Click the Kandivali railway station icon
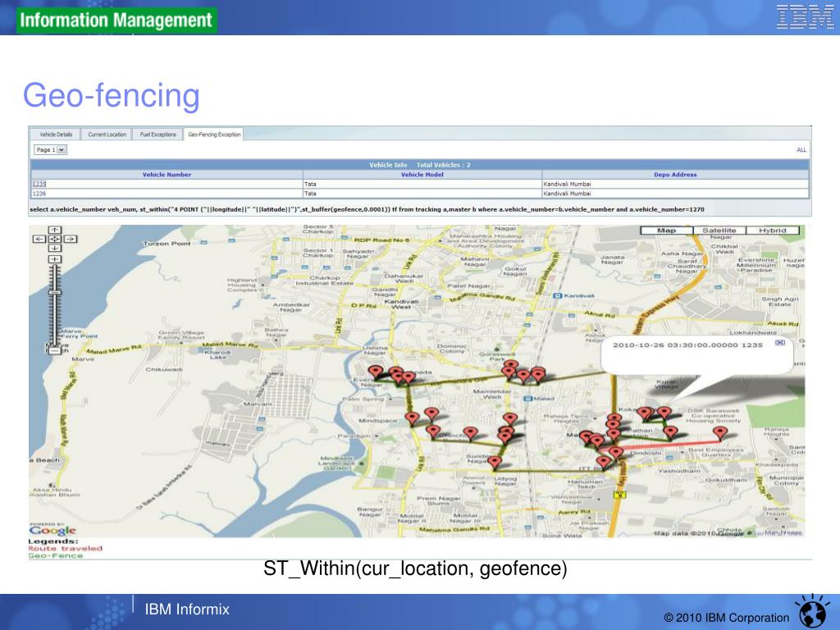This screenshot has width=840, height=630. [557, 295]
